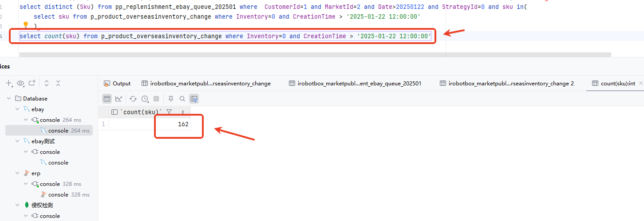Screen dimensions: 644x221
Task: Open the services view options eye icon
Action: pyautogui.click(x=20, y=83)
